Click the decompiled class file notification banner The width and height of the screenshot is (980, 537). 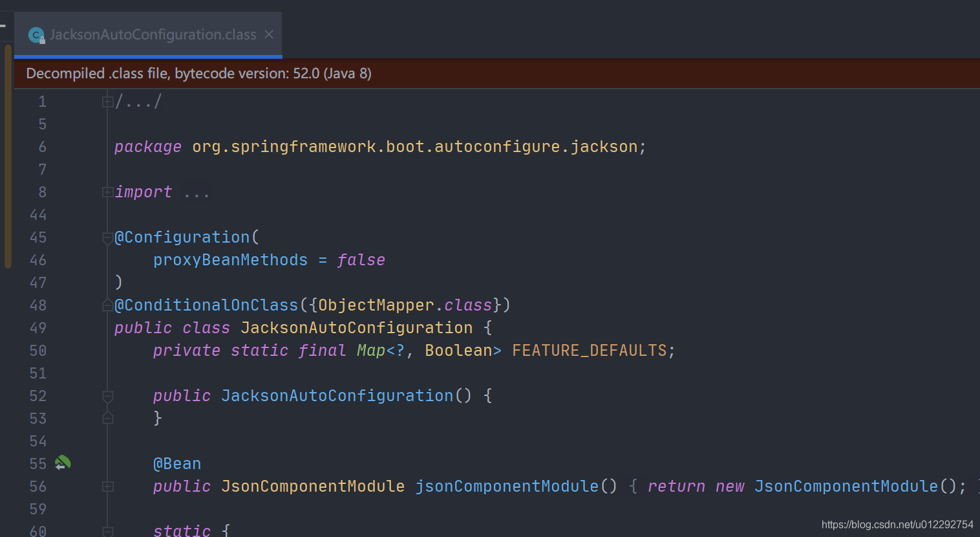coord(496,74)
